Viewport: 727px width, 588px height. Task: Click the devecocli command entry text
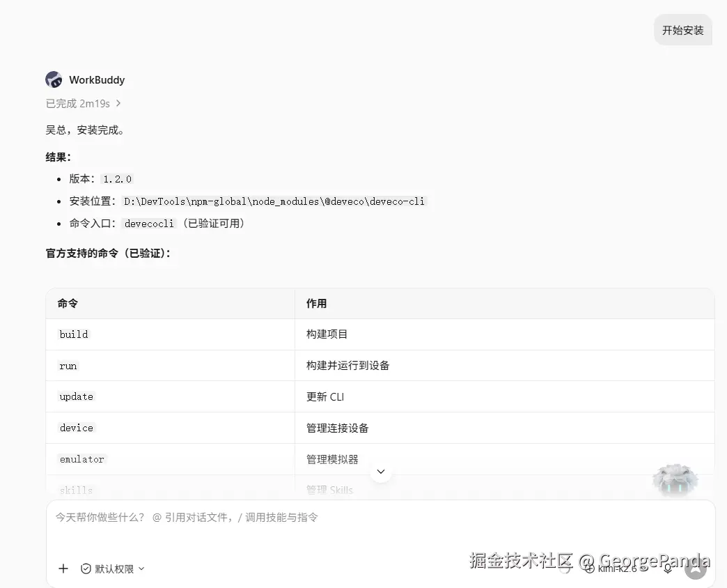point(149,224)
